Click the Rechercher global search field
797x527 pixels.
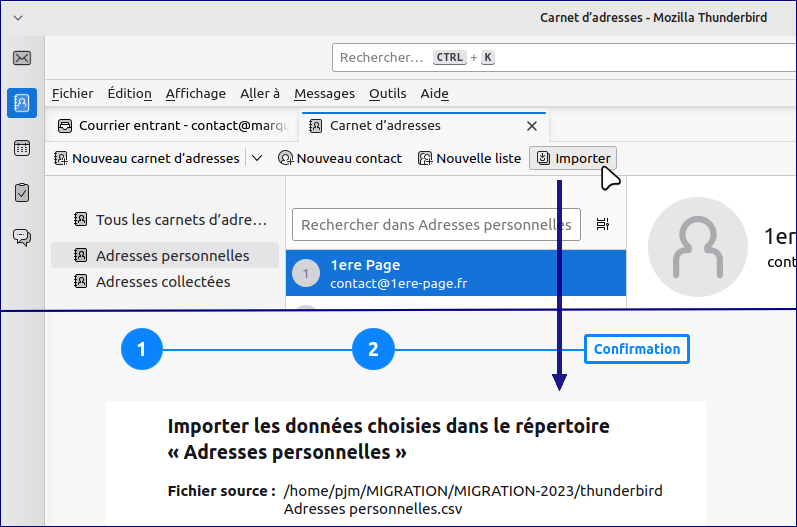tap(560, 58)
